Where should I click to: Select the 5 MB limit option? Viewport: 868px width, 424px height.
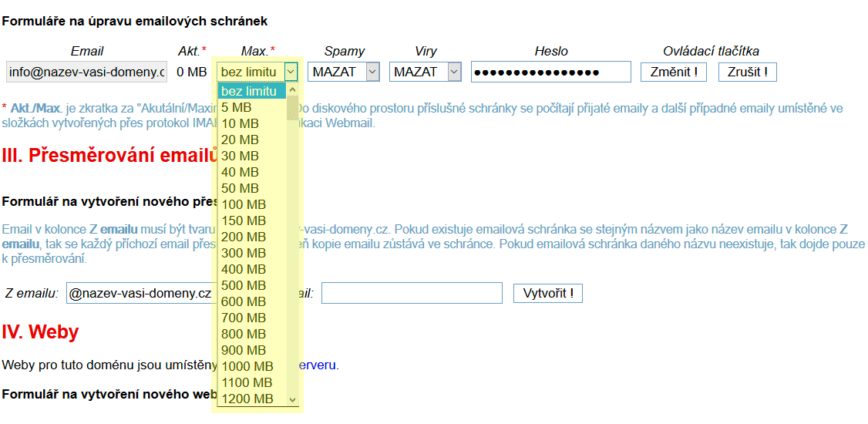point(237,108)
